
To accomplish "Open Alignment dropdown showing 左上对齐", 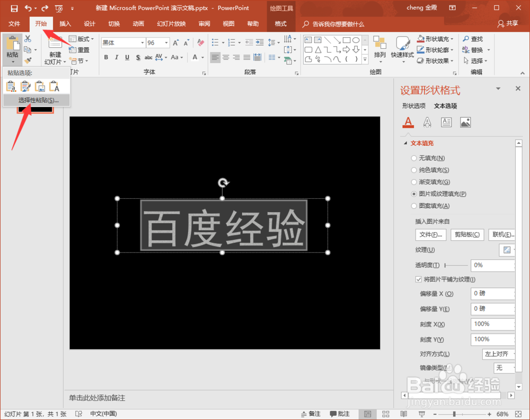I will click(499, 354).
